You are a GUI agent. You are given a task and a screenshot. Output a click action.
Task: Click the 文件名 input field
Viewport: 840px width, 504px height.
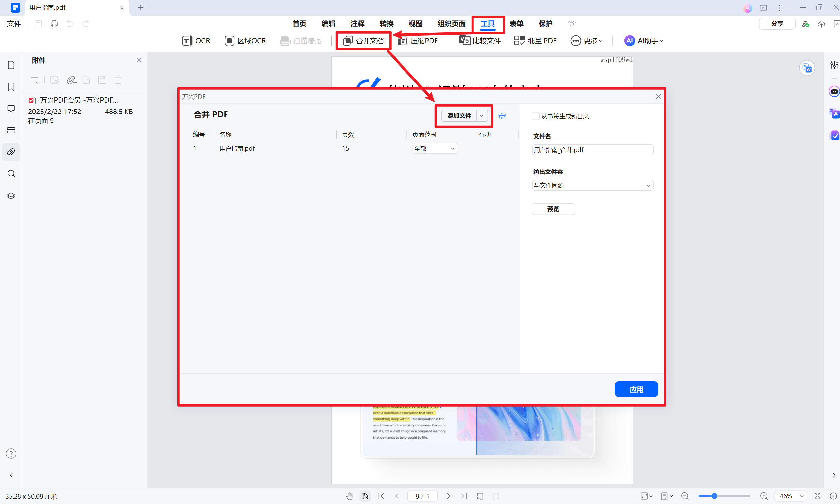592,149
